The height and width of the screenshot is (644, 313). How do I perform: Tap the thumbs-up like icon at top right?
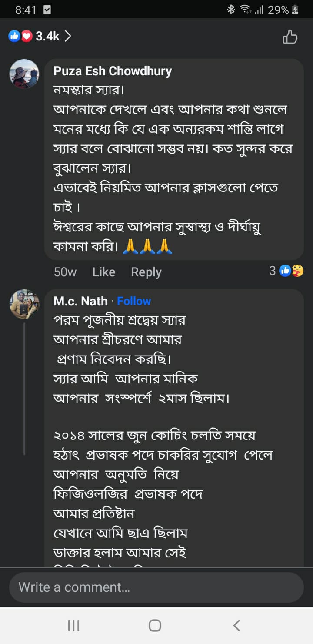point(290,37)
